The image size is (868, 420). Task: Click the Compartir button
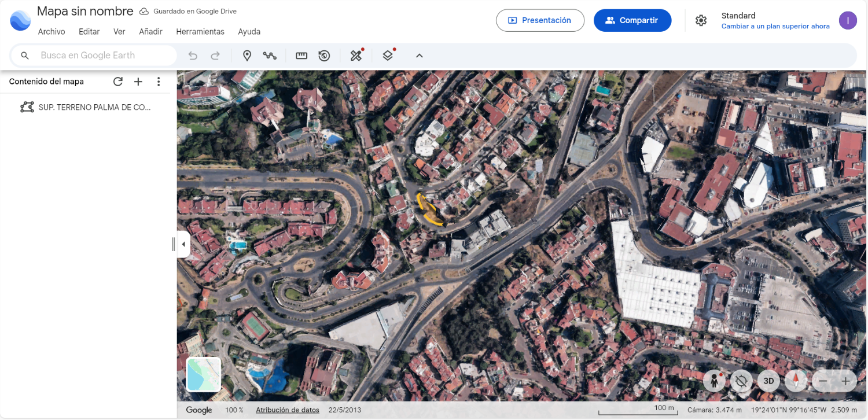tap(632, 20)
